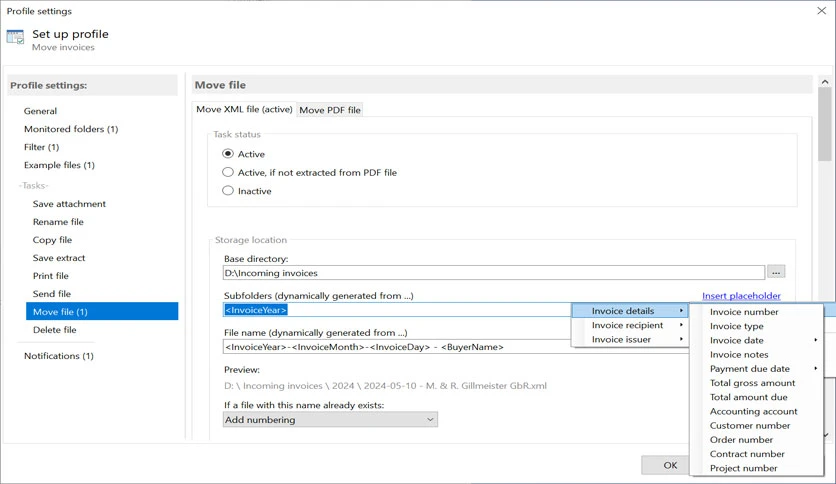This screenshot has width=836, height=484.
Task: Select the Inactive radio button
Action: click(x=228, y=190)
